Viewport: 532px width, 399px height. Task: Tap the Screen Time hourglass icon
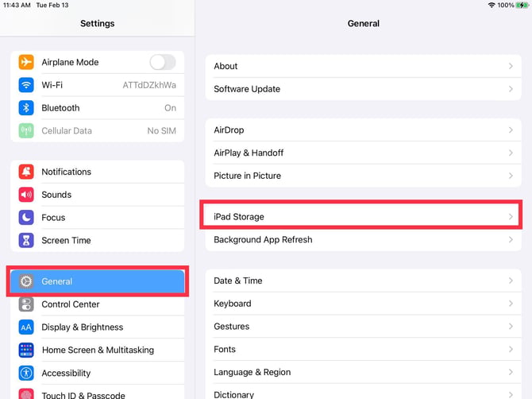tap(26, 240)
